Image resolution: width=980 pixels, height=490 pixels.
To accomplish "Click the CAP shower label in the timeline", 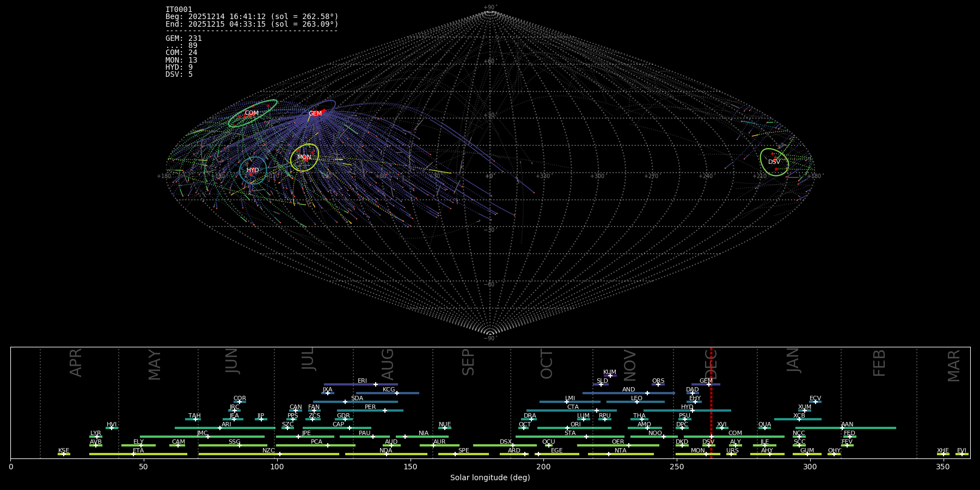I will (x=338, y=425).
